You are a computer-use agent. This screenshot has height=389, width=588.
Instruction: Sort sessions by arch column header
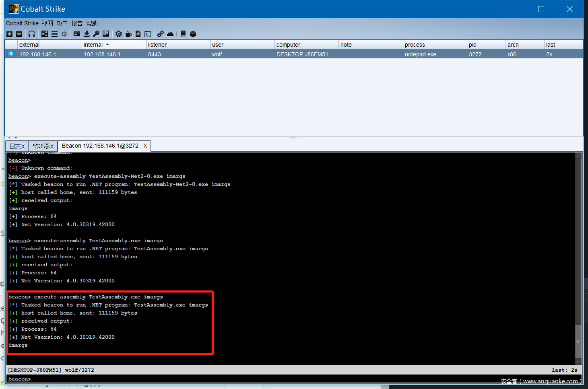525,45
